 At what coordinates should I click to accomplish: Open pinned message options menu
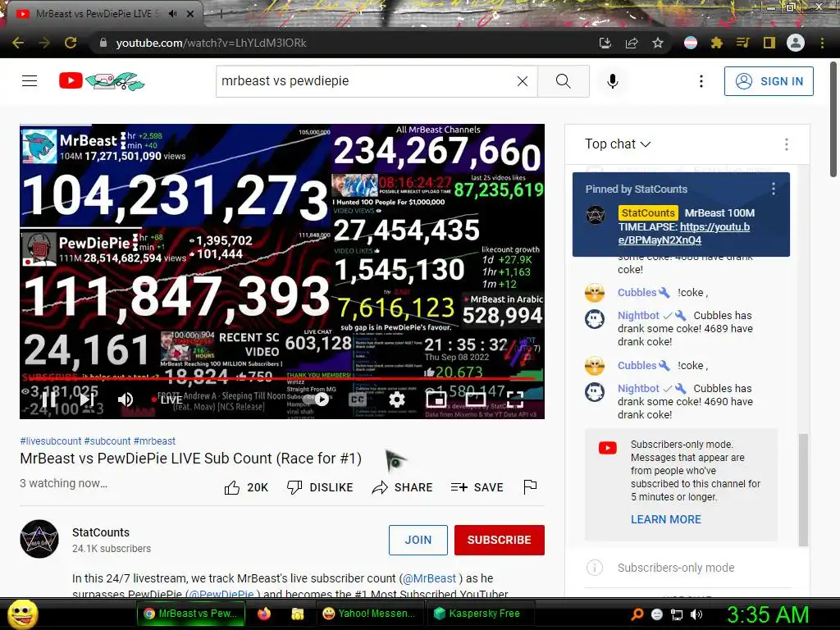point(773,189)
